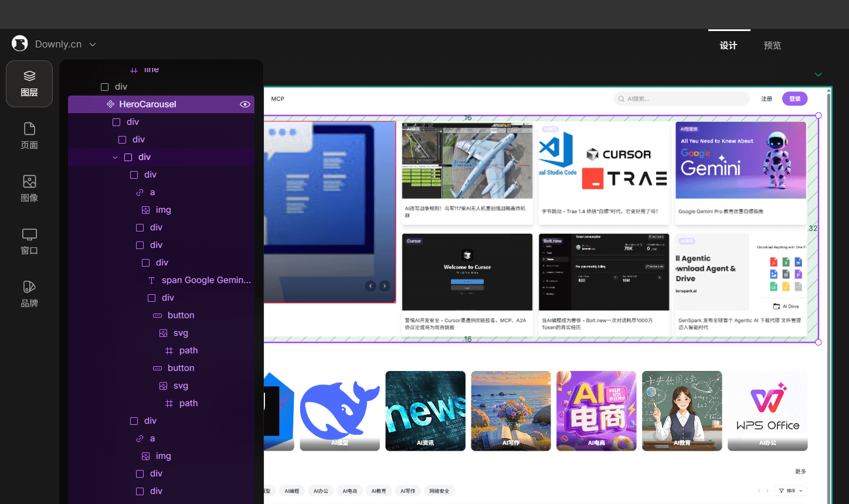
Task: Click the Downly.cn logo icon
Action: (x=20, y=43)
